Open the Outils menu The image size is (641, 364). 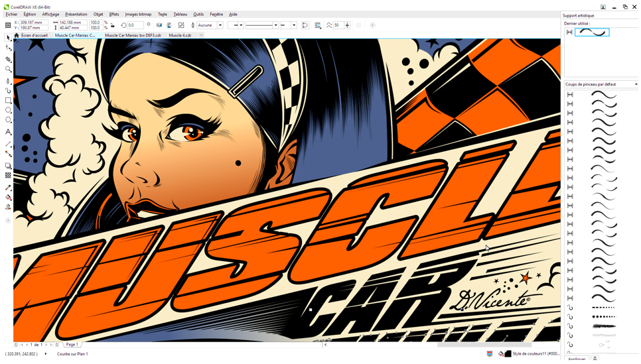click(198, 14)
